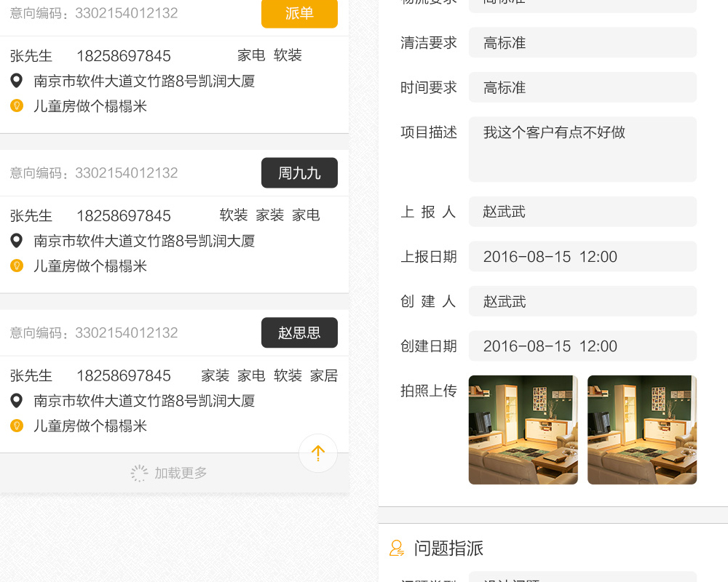Image resolution: width=728 pixels, height=582 pixels.
Task: Click the name 张先生 in the 赵思思 card
Action: (31, 375)
